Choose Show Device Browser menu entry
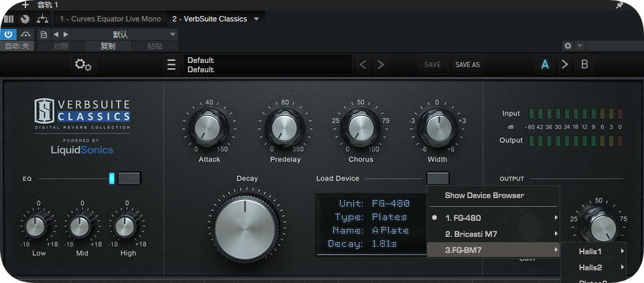Image resolution: width=644 pixels, height=283 pixels. tap(493, 195)
